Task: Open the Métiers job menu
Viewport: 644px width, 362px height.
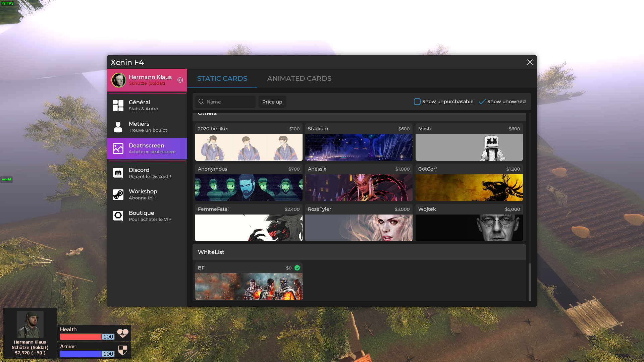Action: click(x=147, y=127)
